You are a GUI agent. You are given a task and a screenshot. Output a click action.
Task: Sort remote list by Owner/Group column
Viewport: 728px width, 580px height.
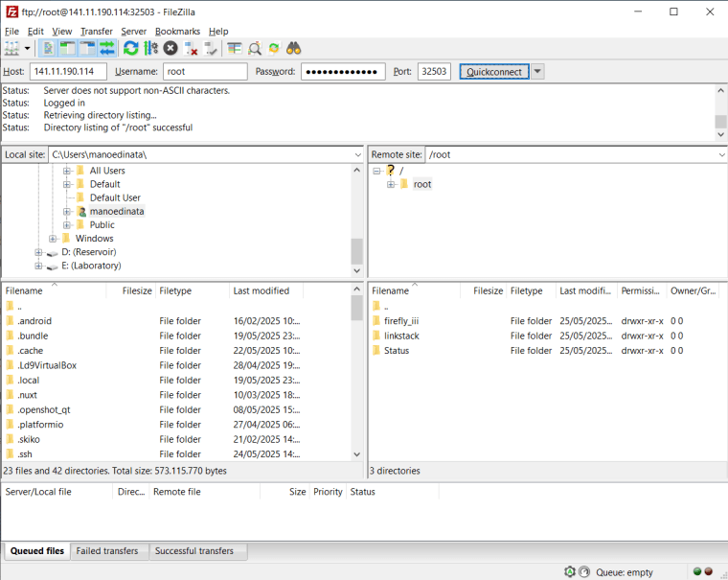[693, 290]
